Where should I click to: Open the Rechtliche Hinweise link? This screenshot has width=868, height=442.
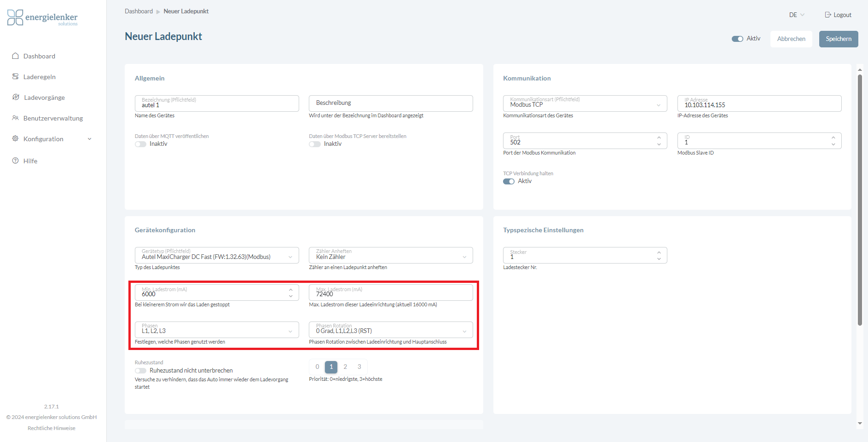pos(52,428)
